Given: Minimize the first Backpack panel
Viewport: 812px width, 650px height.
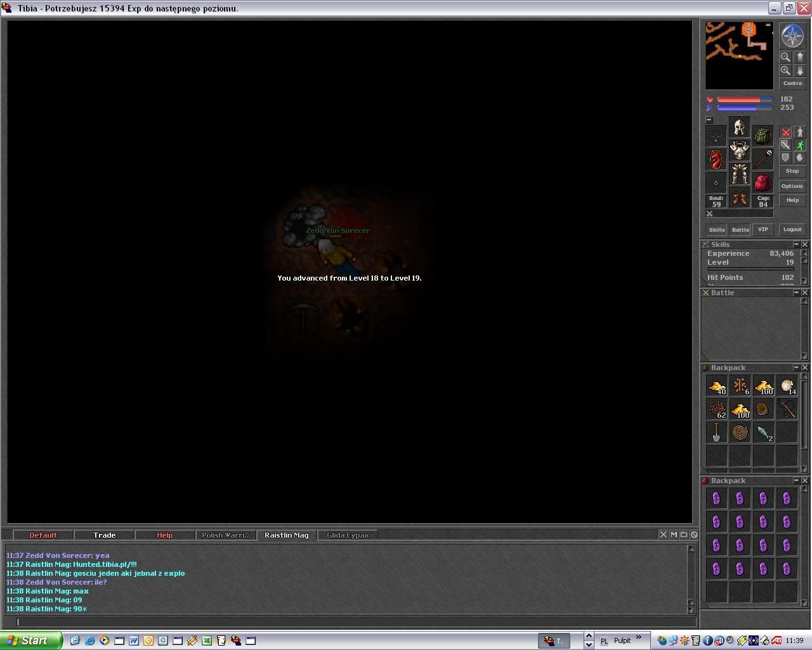Looking at the screenshot, I should pos(796,368).
